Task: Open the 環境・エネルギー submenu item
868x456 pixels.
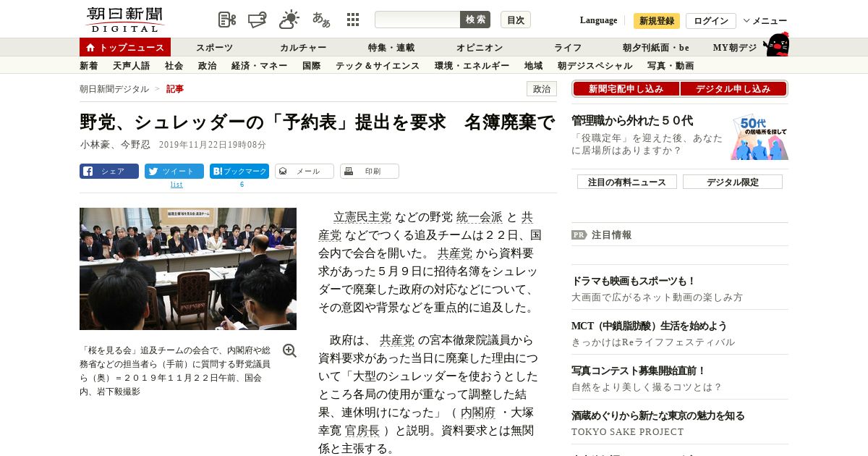Action: pos(472,66)
